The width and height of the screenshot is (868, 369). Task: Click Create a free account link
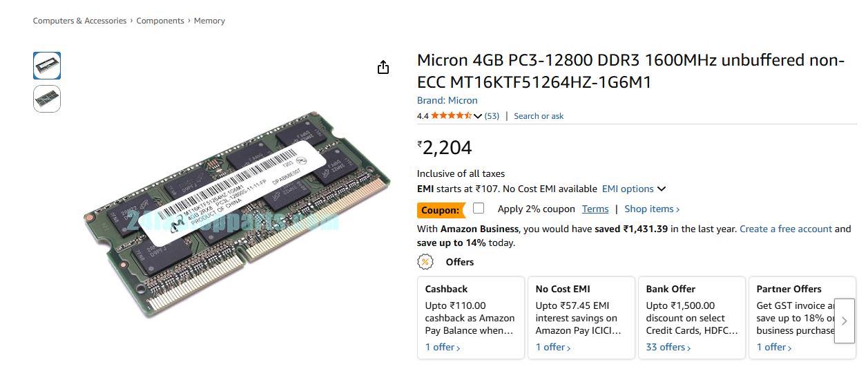[785, 229]
